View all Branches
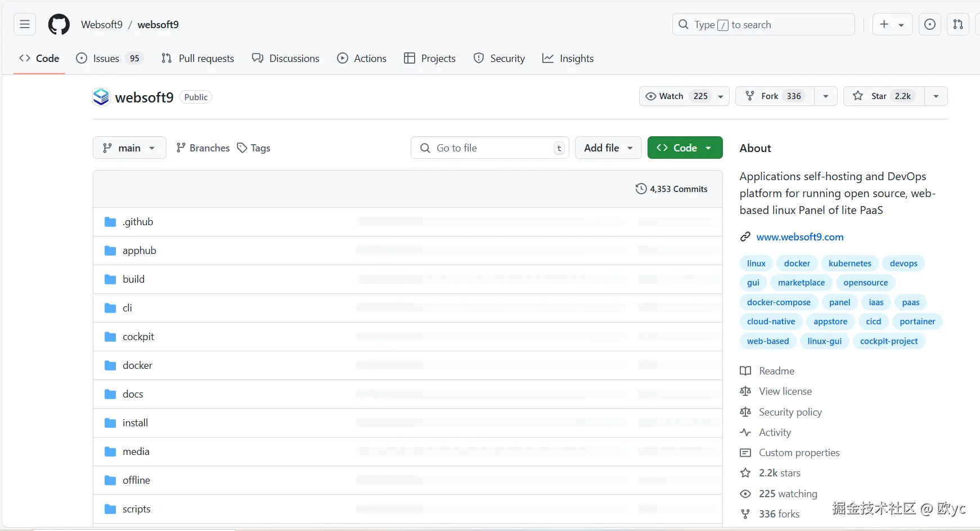Image resolution: width=980 pixels, height=531 pixels. point(203,148)
